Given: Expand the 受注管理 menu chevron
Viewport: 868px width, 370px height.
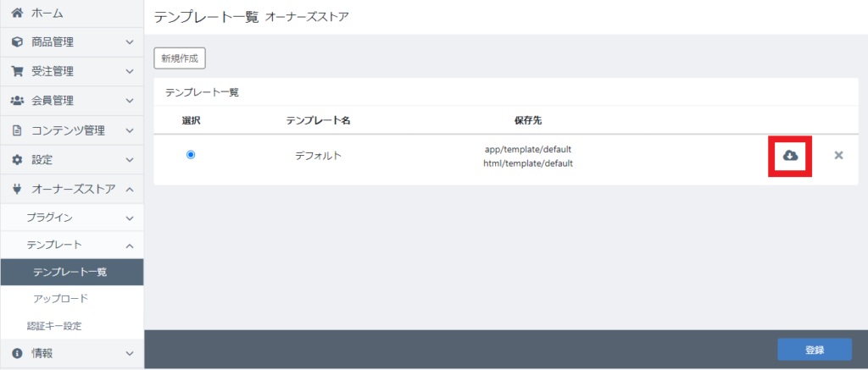Looking at the screenshot, I should tap(129, 71).
